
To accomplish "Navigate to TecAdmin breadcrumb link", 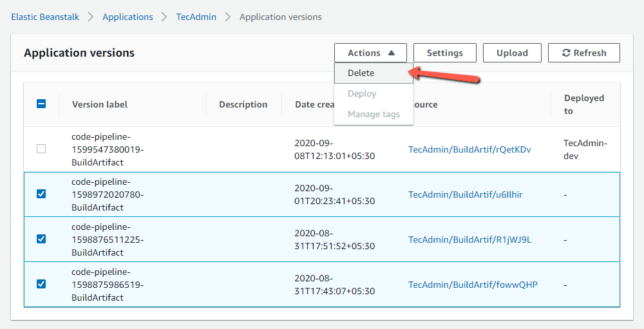I will [196, 17].
